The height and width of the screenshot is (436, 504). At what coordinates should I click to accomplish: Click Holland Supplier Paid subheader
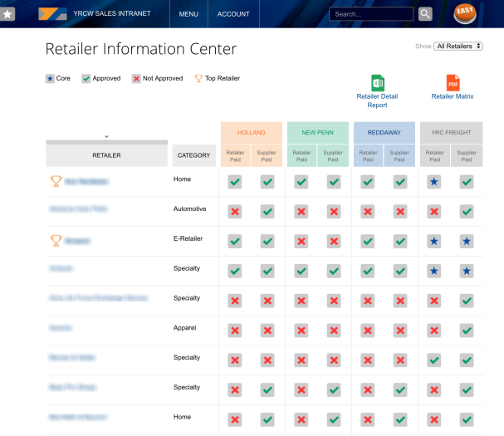pyautogui.click(x=267, y=156)
